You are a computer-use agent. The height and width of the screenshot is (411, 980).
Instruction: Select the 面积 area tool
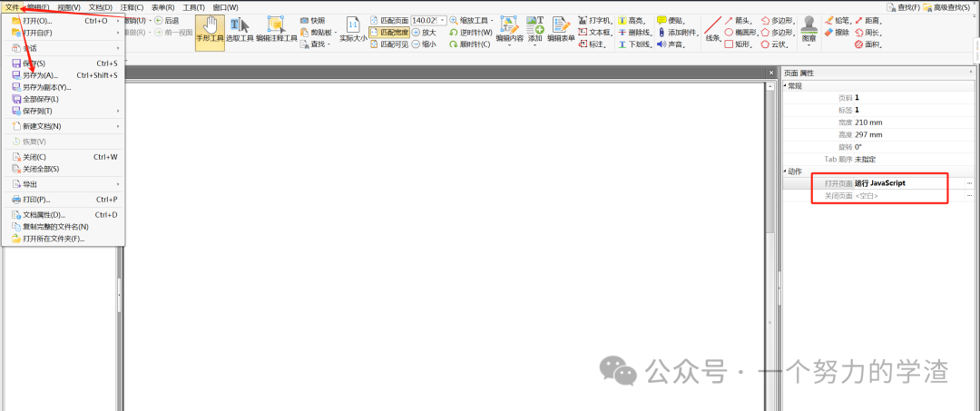(870, 44)
